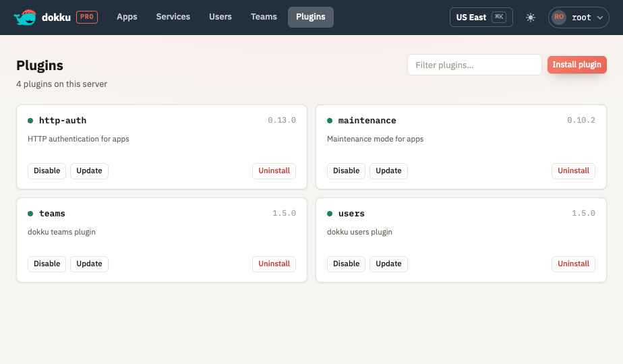The image size is (623, 364).
Task: Click the PRO badge
Action: pos(87,17)
